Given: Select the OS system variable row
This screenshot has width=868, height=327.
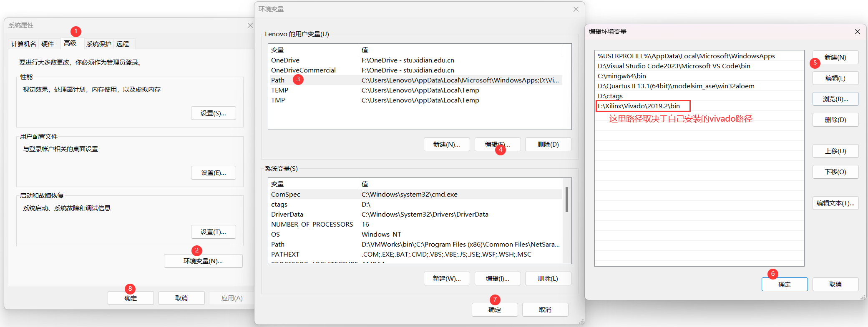Looking at the screenshot, I should [x=415, y=235].
